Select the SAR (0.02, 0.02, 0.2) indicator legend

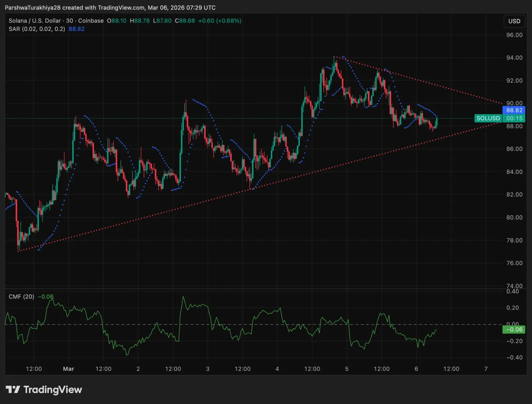[x=36, y=28]
